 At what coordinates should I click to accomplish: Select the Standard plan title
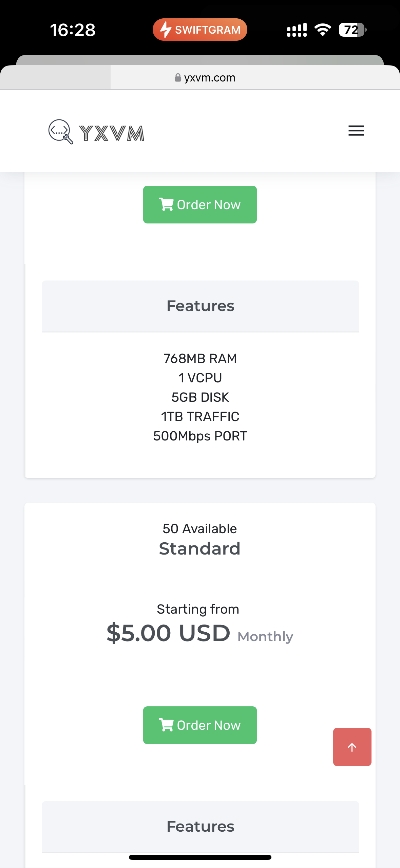200,548
